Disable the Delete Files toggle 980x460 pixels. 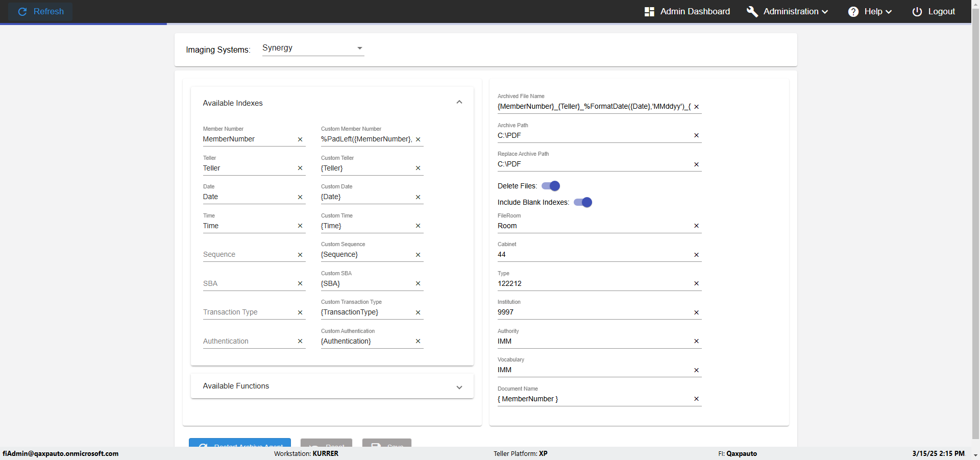pos(551,186)
